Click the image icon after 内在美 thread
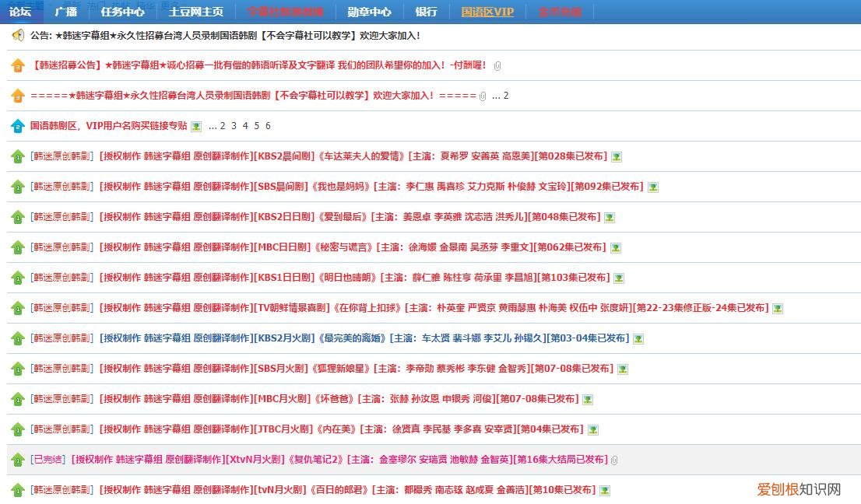The height and width of the screenshot is (504, 861). tap(593, 430)
